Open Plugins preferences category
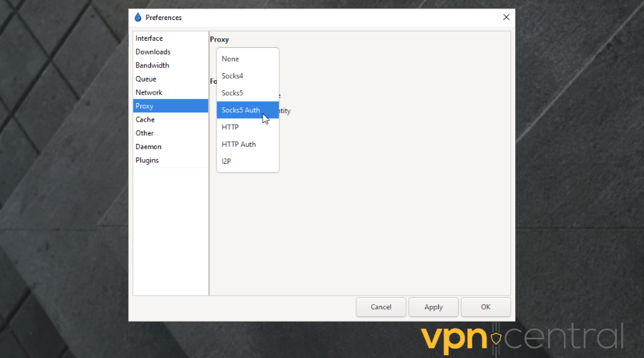Screen dimensions: 644x358 147,160
